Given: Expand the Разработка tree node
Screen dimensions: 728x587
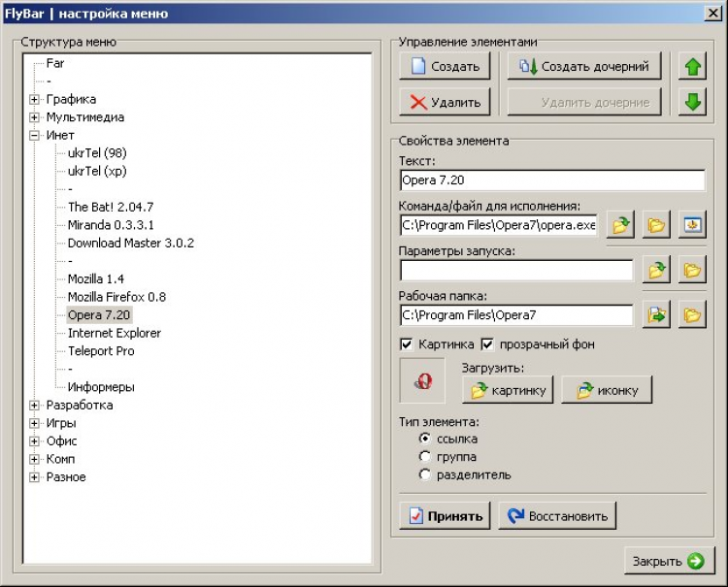Looking at the screenshot, I should click(x=34, y=406).
